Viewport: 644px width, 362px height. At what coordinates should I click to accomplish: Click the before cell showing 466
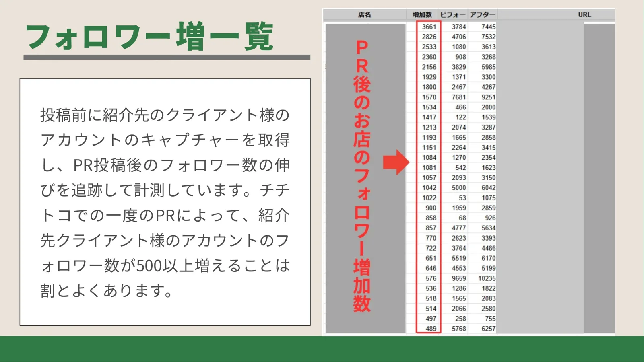pos(460,107)
